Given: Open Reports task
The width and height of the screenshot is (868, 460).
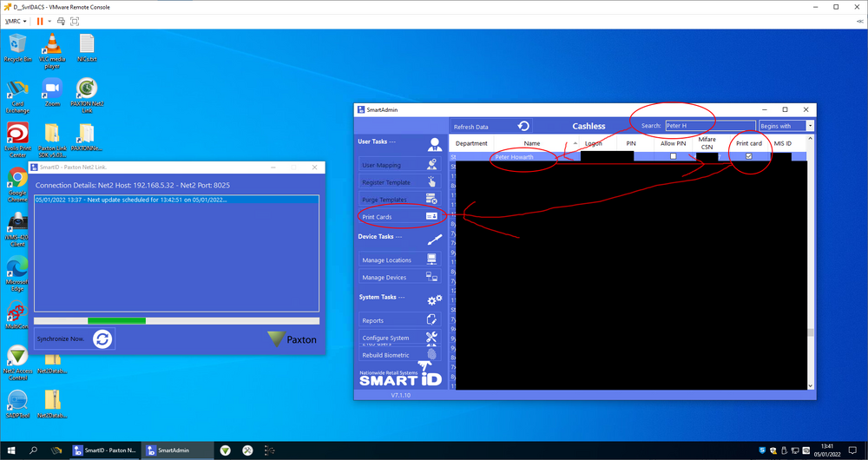Looking at the screenshot, I should 399,320.
